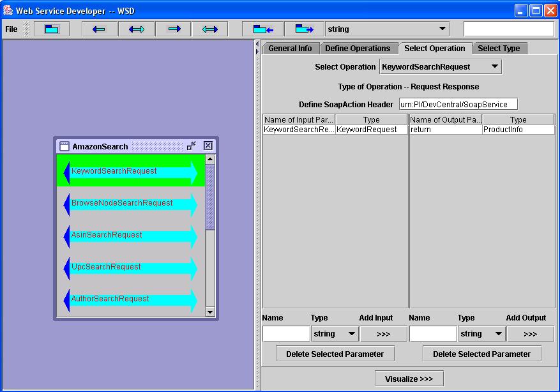Collapse split pane with the left divider arrow
The width and height of the screenshot is (560, 392).
[x=257, y=44]
